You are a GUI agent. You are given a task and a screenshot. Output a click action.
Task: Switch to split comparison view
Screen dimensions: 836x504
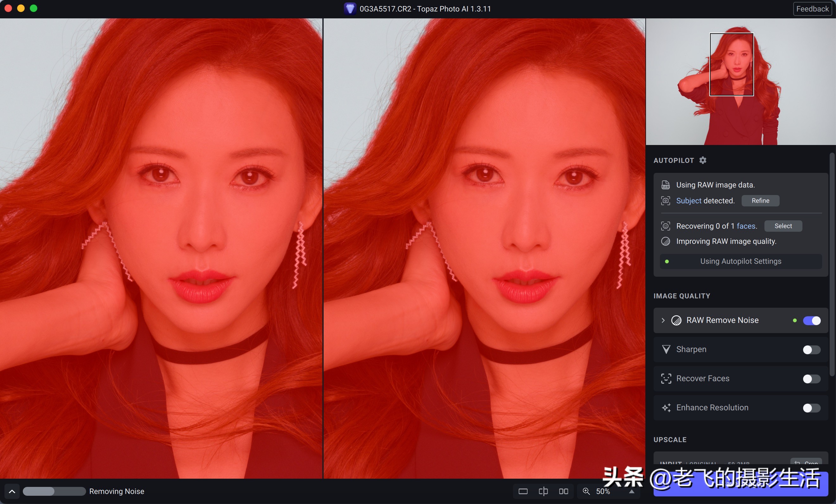[543, 491]
